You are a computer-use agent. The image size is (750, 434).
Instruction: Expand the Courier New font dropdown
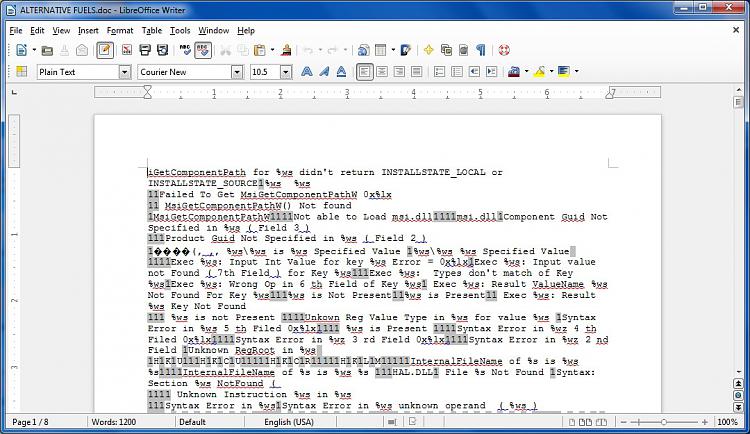pos(237,72)
